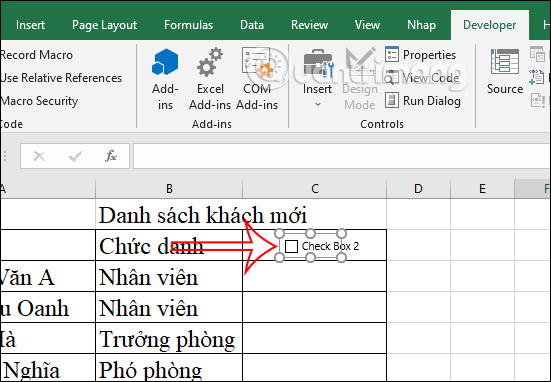
Task: Click Record Macro
Action: pyautogui.click(x=37, y=55)
